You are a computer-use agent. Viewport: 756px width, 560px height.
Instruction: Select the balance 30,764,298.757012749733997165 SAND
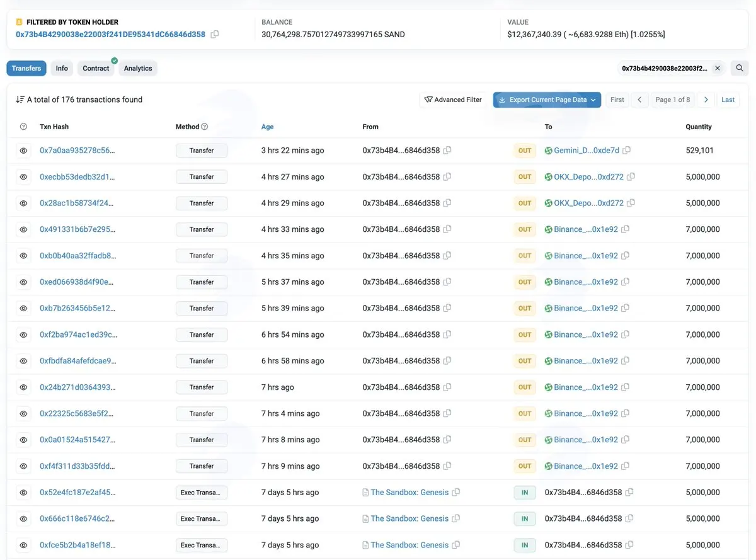coord(333,35)
